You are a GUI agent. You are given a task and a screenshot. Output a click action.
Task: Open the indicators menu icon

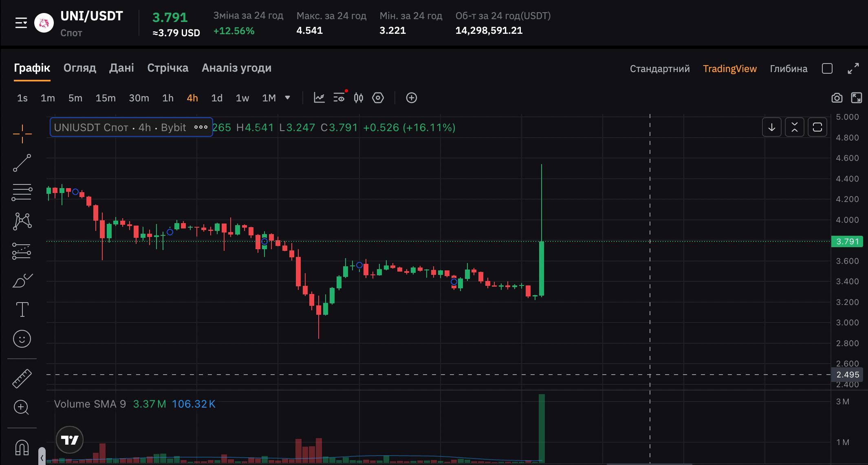click(x=319, y=98)
